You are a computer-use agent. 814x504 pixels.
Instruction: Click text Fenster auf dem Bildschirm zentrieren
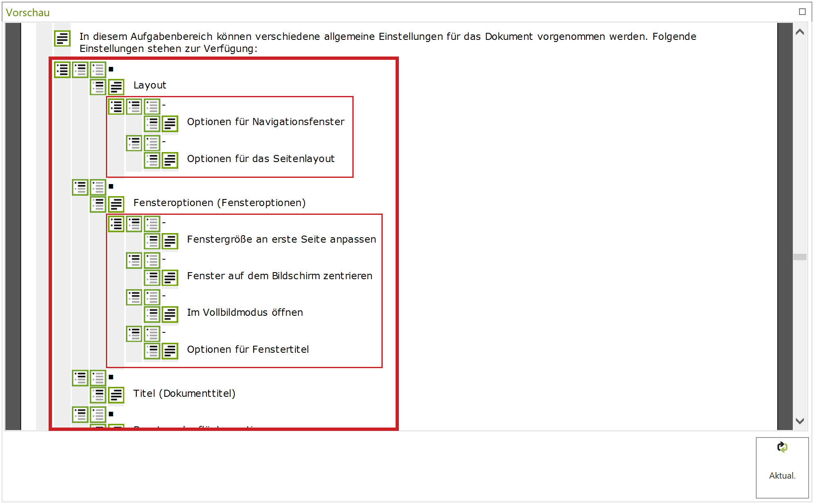click(x=280, y=276)
